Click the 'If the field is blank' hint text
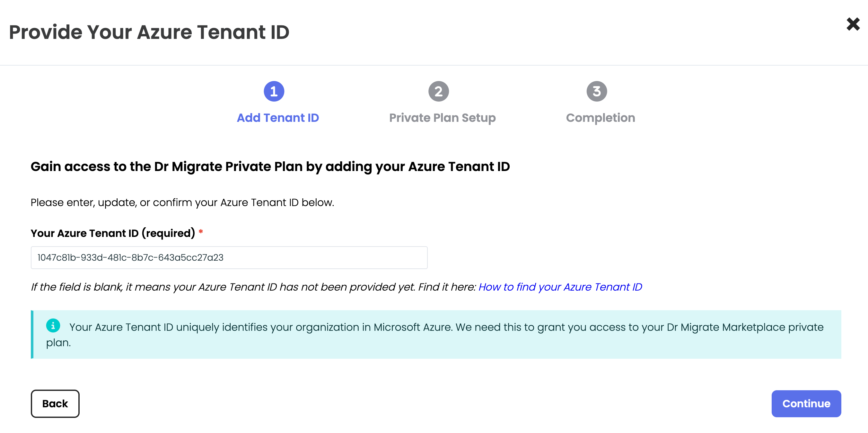 tap(254, 287)
